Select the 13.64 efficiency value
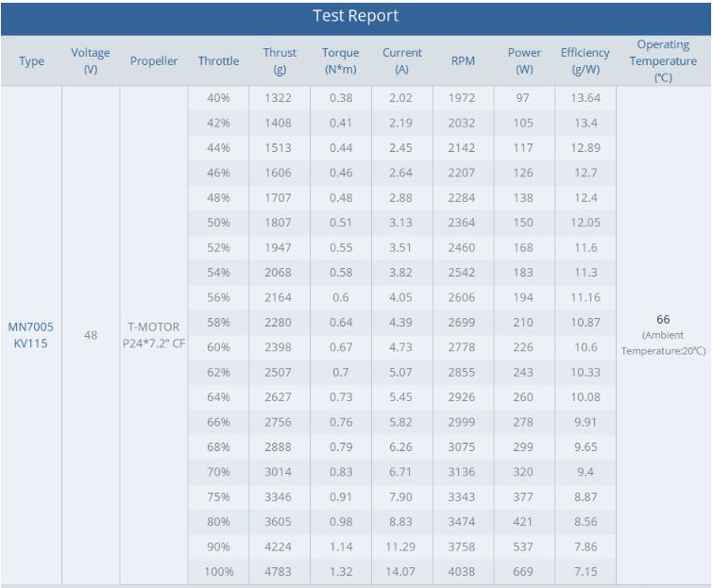Viewport: 713px width, 588px height. pyautogui.click(x=585, y=98)
